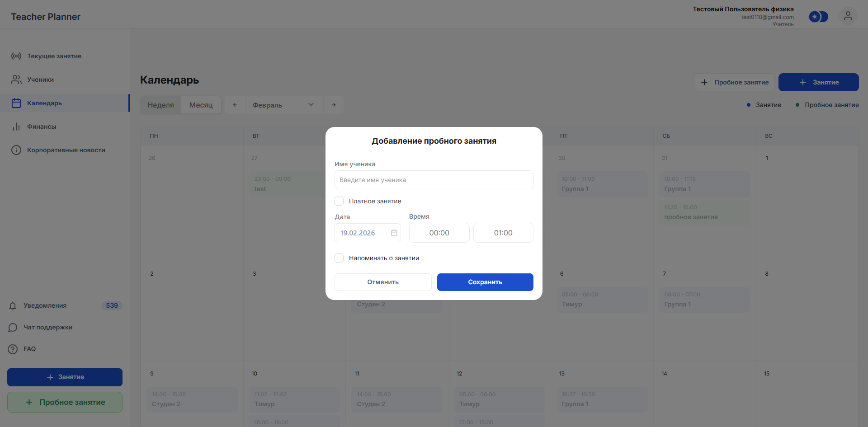Select the 00:00 start time field
Image resolution: width=868 pixels, height=427 pixels.
[439, 233]
